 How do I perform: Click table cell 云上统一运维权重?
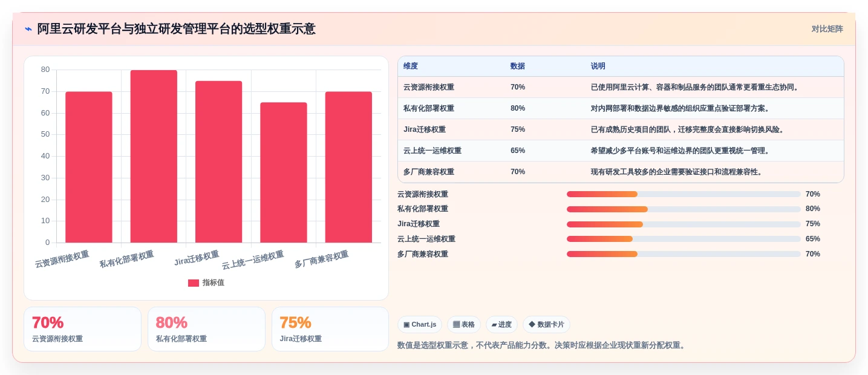pos(432,151)
